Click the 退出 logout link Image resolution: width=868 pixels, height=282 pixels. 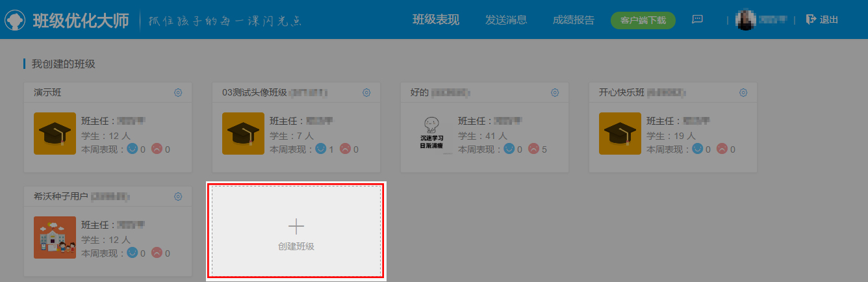point(822,19)
